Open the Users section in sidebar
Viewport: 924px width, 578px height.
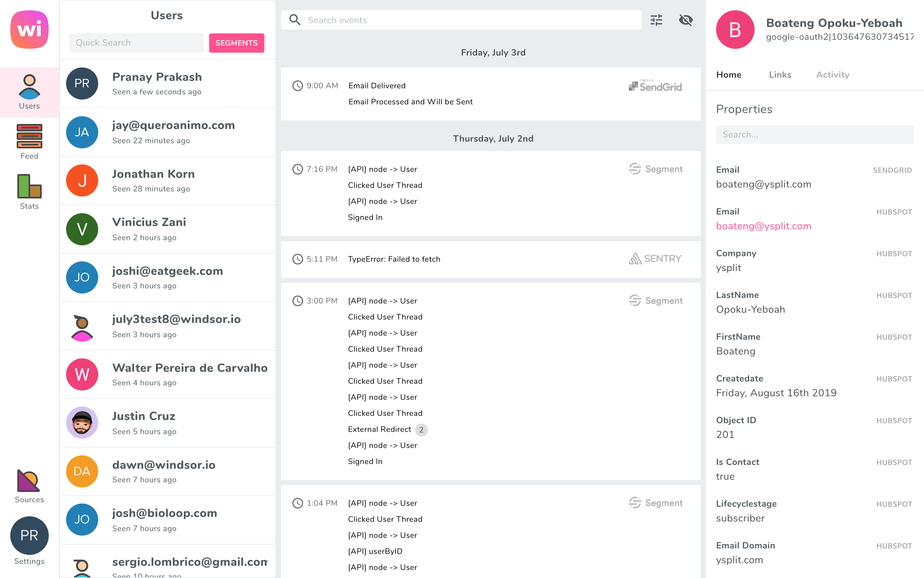click(30, 92)
